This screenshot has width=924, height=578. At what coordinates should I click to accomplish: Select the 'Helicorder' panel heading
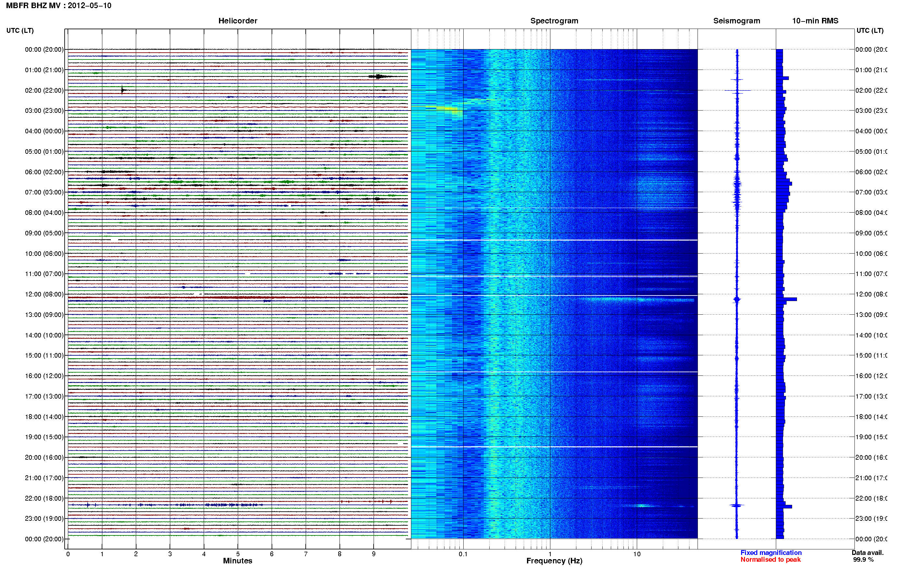[237, 21]
